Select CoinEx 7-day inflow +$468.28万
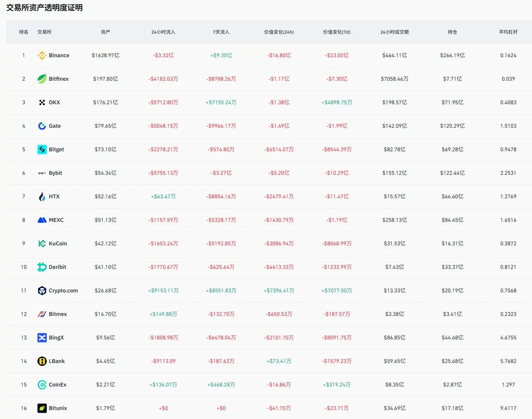This screenshot has height=419, width=532. click(221, 384)
